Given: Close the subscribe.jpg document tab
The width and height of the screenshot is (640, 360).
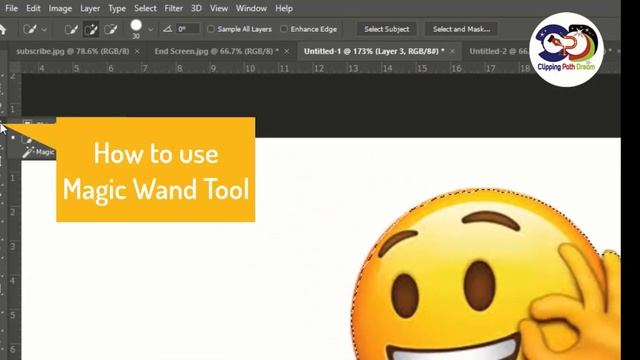Looking at the screenshot, I should [x=137, y=51].
